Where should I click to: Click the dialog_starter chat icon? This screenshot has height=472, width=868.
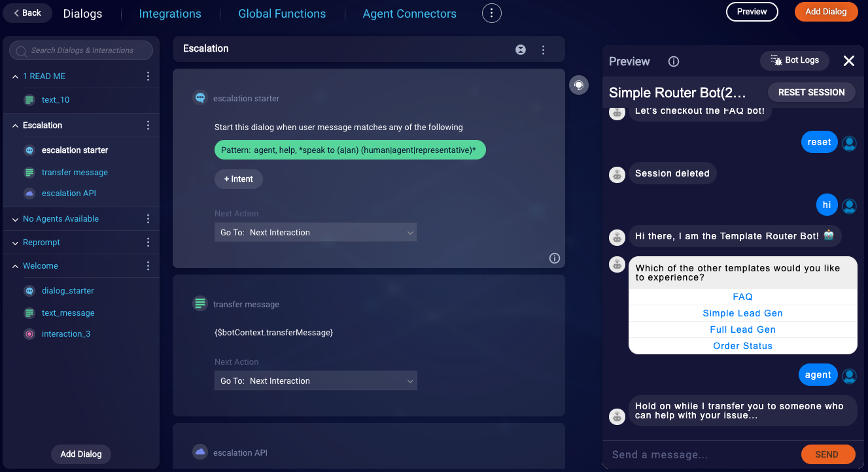29,291
